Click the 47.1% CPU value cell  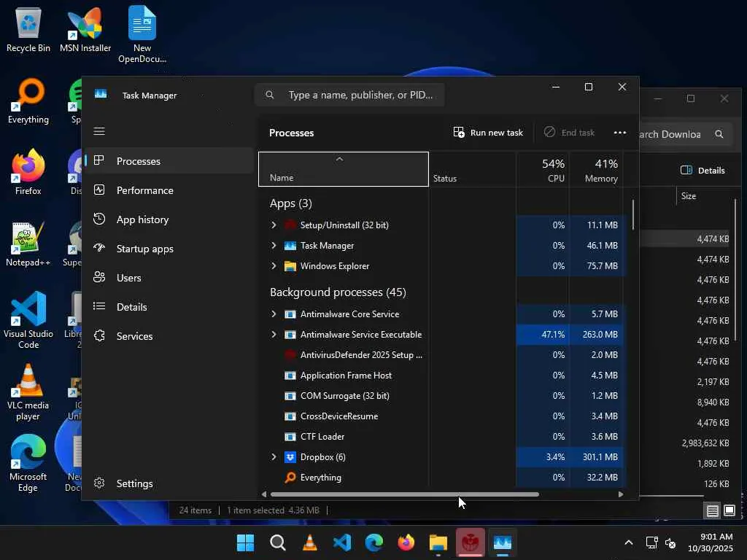[543, 334]
